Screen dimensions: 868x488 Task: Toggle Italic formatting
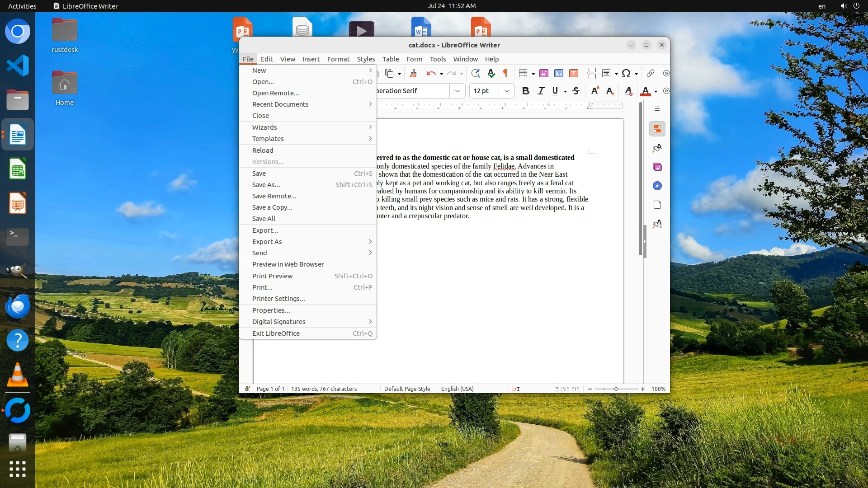point(541,91)
